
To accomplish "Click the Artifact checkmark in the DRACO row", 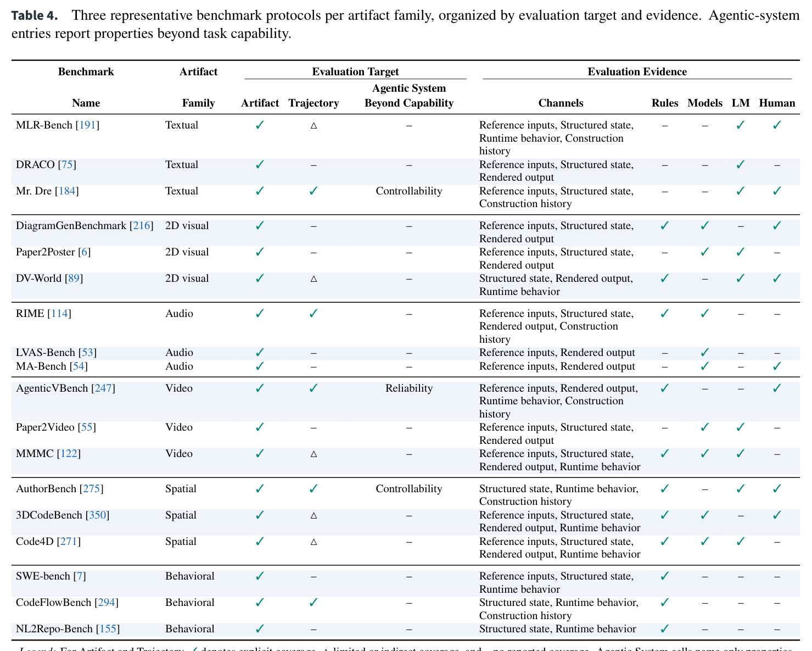I will pyautogui.click(x=260, y=165).
